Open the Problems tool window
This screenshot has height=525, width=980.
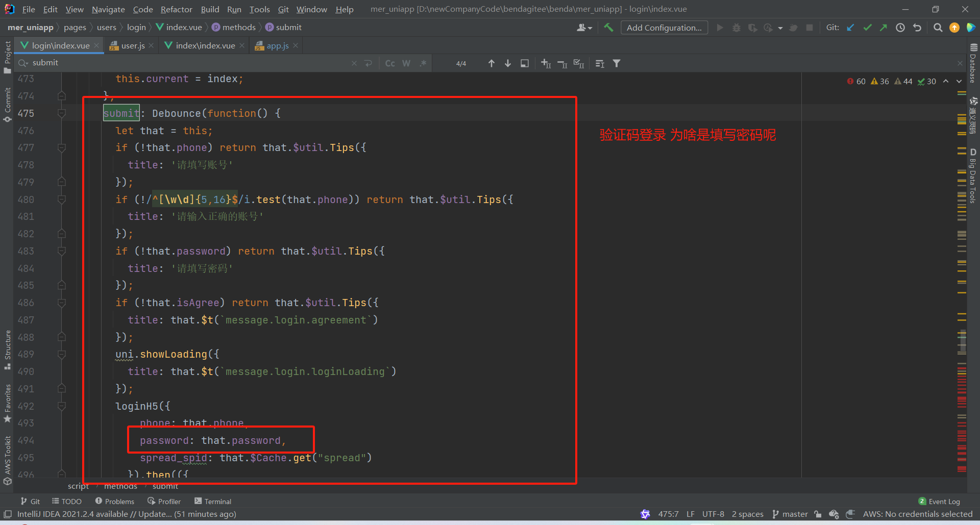click(115, 502)
